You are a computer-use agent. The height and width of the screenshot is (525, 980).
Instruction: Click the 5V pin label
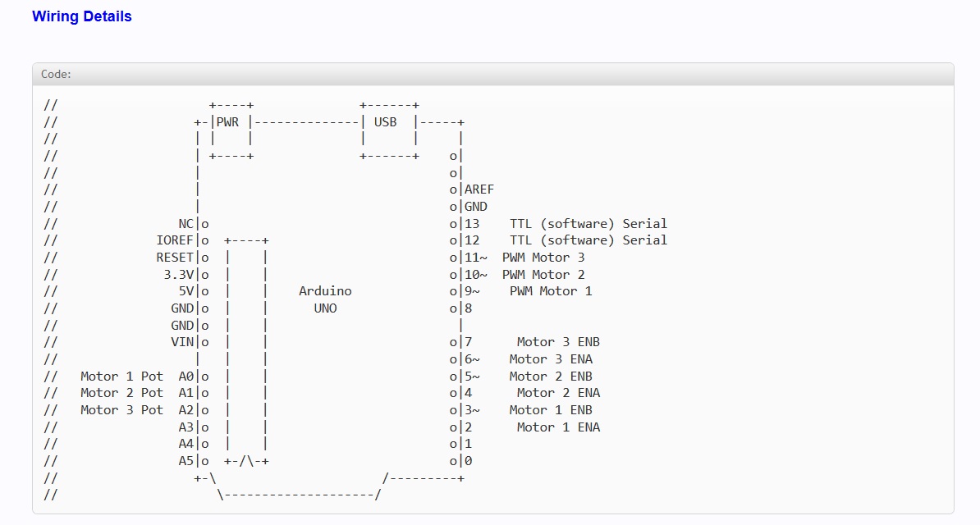pos(186,291)
